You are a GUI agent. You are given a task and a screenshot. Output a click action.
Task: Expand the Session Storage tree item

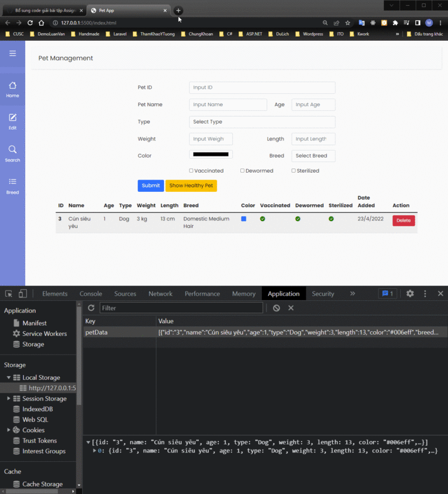pyautogui.click(x=9, y=398)
